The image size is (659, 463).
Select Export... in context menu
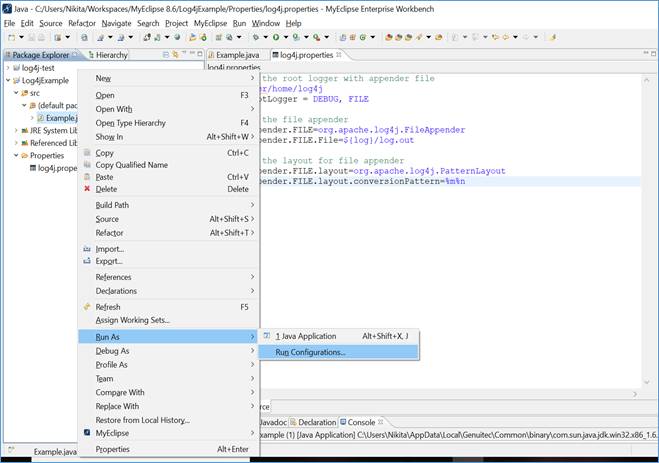tap(169, 261)
